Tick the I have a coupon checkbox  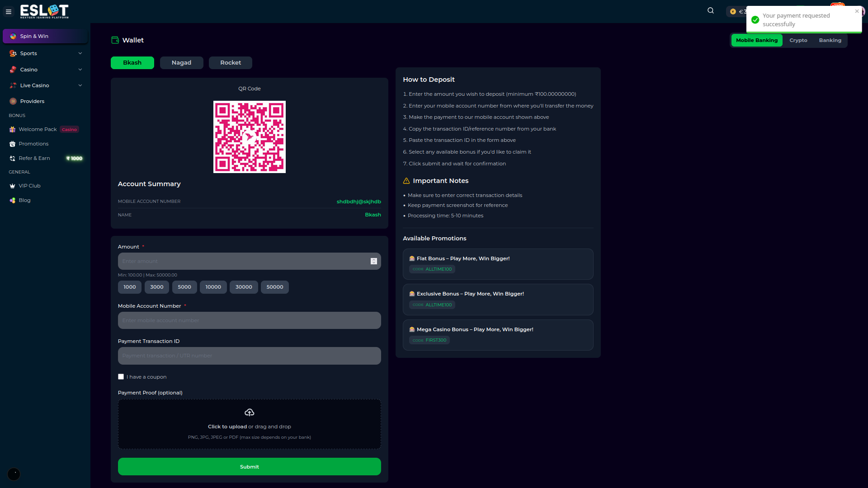(x=121, y=377)
